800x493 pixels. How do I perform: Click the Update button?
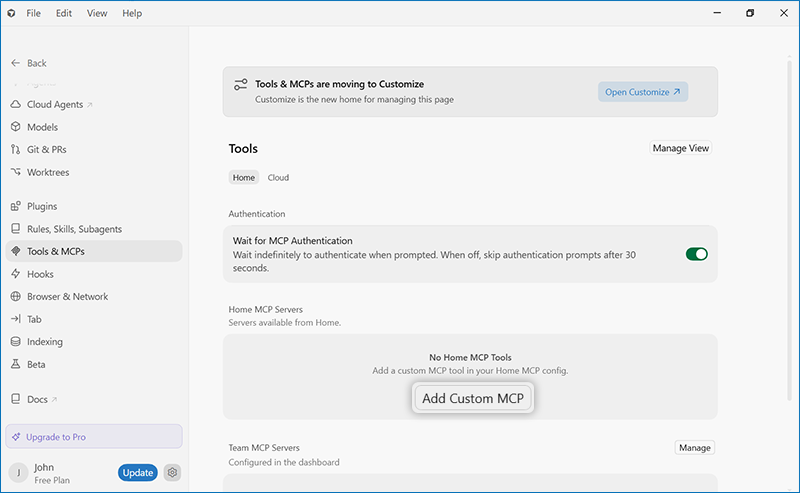tap(138, 473)
